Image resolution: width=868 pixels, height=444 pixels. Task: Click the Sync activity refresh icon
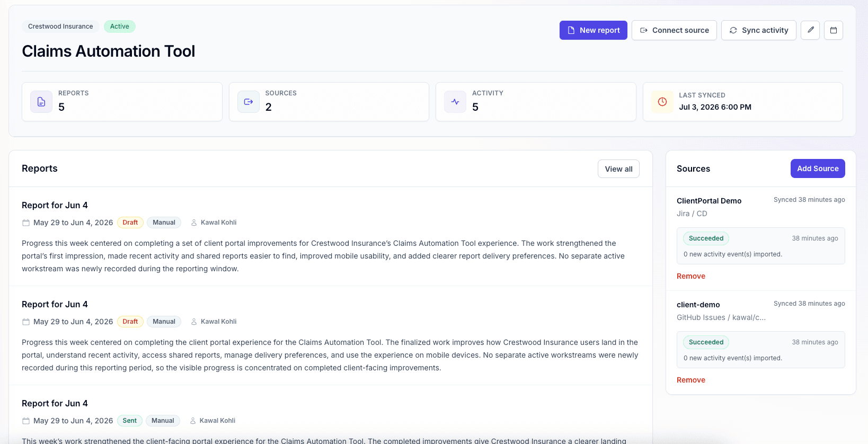[x=733, y=30]
